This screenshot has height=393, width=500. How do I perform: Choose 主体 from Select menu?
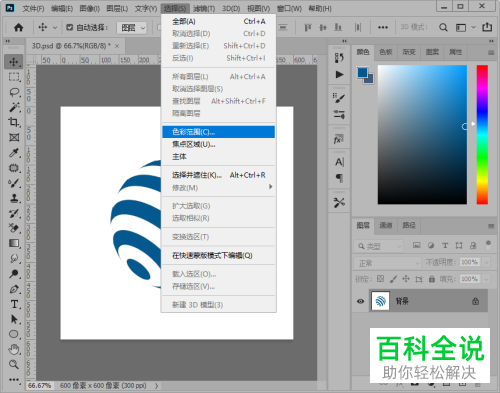click(x=218, y=157)
